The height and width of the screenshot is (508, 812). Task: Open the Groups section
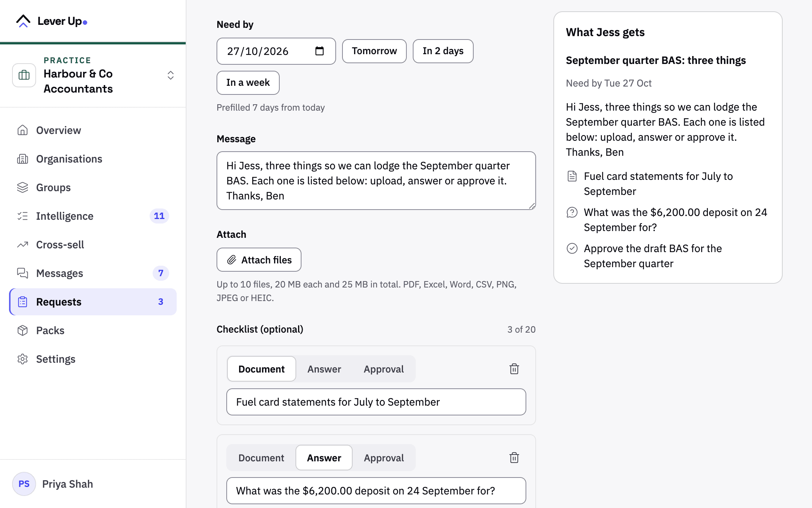[93, 187]
